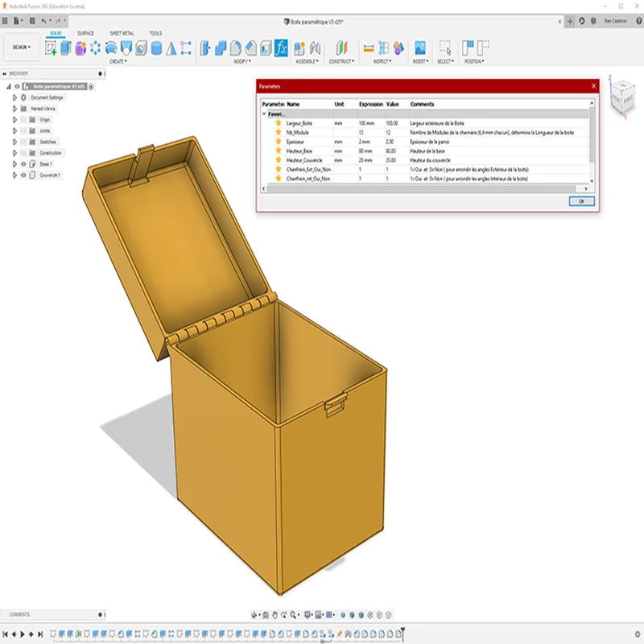Select the Fillet tool in Modify
Viewport: 644px width, 644px height.
(235, 48)
